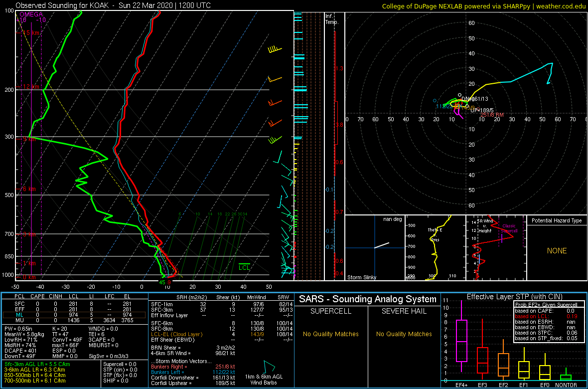Click the 850 pressure level label

10,256
